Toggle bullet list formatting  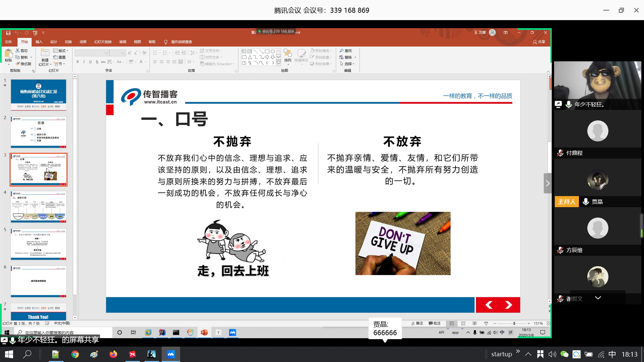pyautogui.click(x=156, y=53)
